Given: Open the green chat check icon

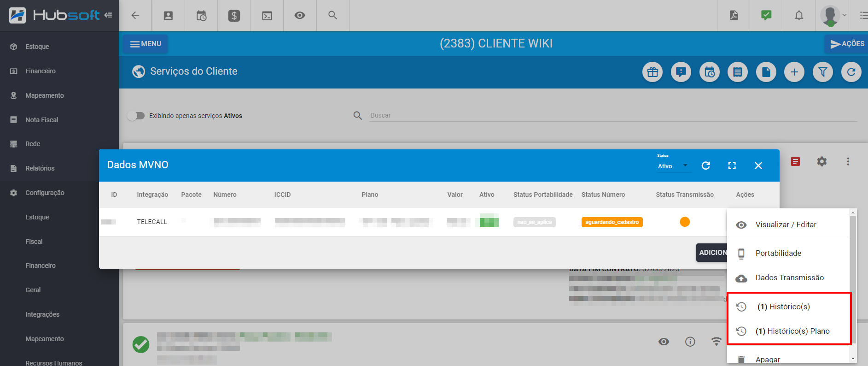Looking at the screenshot, I should (x=767, y=15).
